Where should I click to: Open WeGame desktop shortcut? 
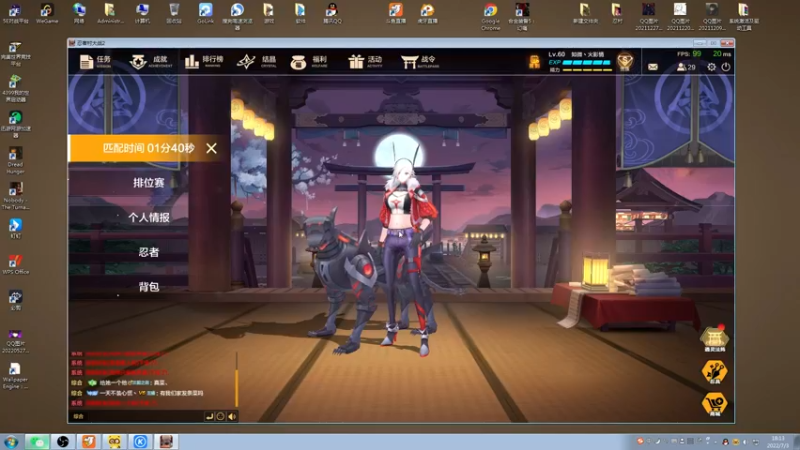pos(47,14)
